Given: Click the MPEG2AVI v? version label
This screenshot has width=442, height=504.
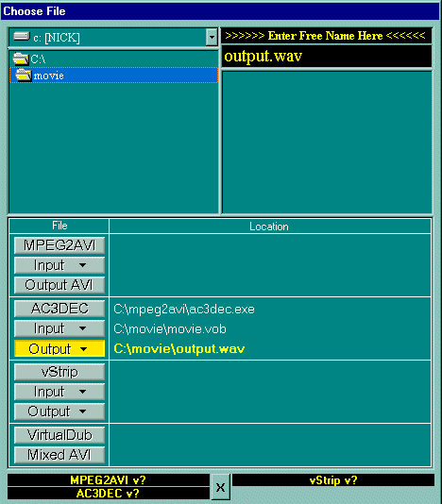Looking at the screenshot, I should [x=109, y=480].
